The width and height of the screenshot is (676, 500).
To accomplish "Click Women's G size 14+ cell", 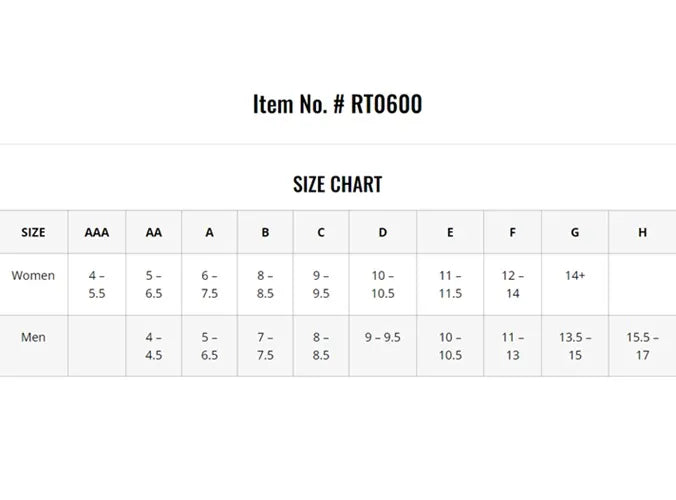I will (575, 276).
